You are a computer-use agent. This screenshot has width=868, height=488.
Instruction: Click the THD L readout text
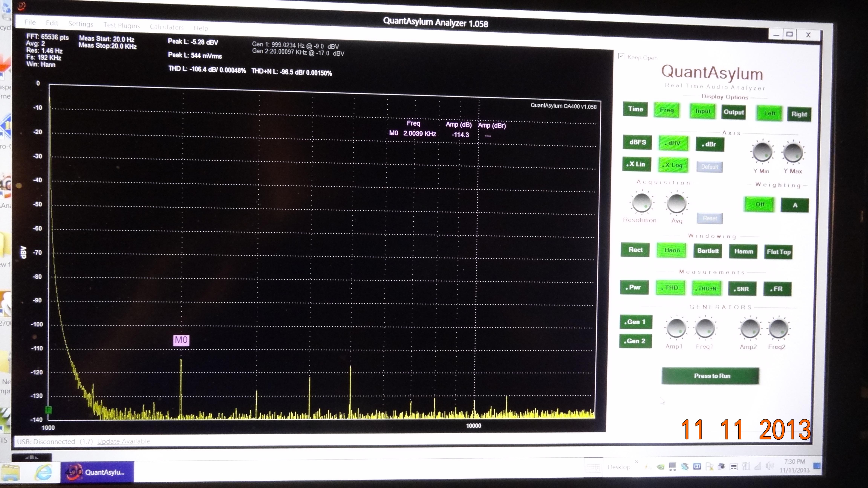pyautogui.click(x=207, y=70)
